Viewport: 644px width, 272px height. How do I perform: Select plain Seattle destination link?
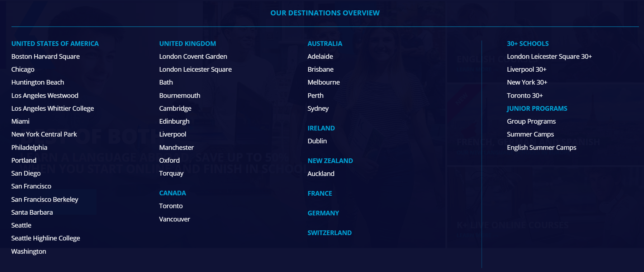22,225
